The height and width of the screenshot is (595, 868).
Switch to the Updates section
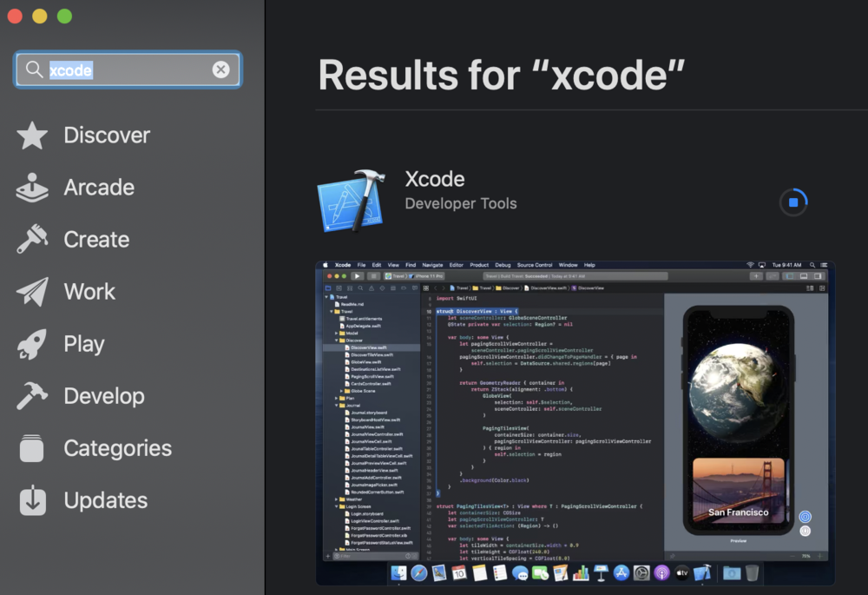click(x=105, y=500)
